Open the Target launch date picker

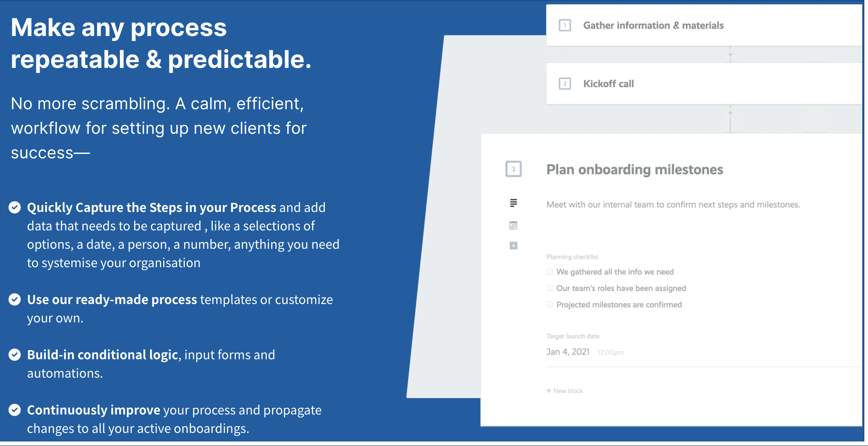click(x=567, y=351)
